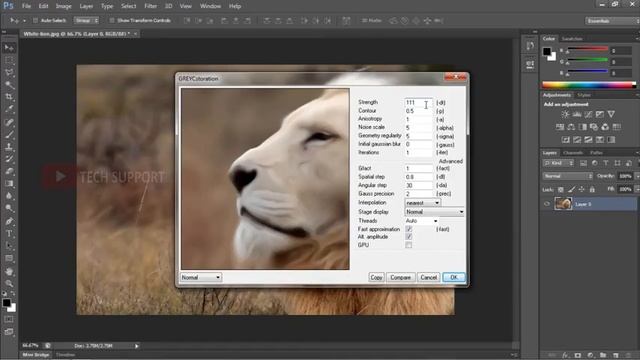Viewport: 640px width, 360px height.
Task: Click the color spectrum ramp
Action: click(x=589, y=85)
